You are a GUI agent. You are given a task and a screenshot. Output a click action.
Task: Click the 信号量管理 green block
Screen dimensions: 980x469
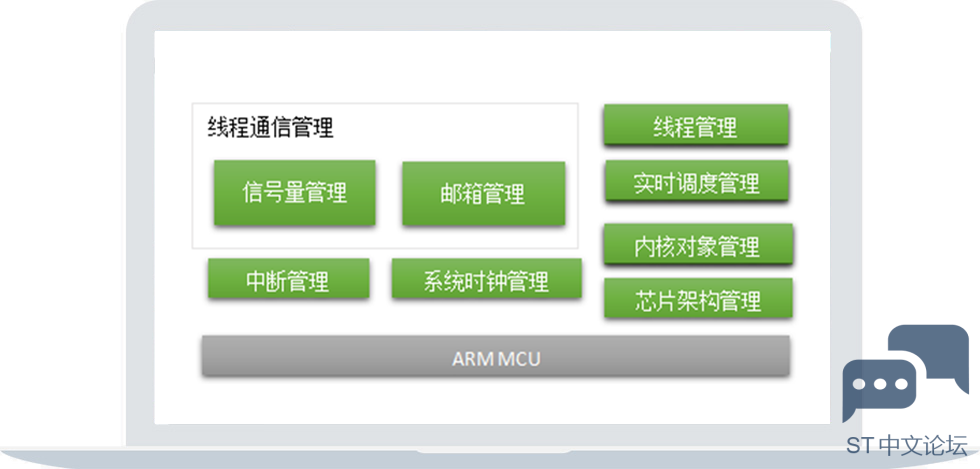[294, 193]
